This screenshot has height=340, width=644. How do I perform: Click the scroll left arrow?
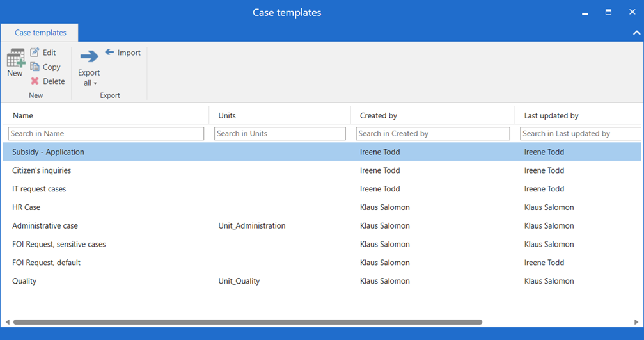coord(8,322)
